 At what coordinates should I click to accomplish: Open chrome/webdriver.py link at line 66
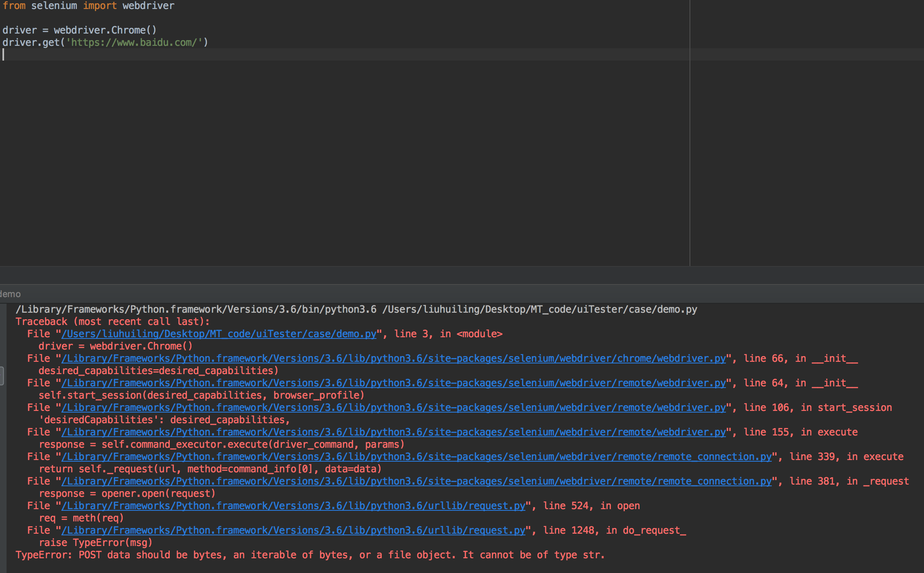point(394,359)
